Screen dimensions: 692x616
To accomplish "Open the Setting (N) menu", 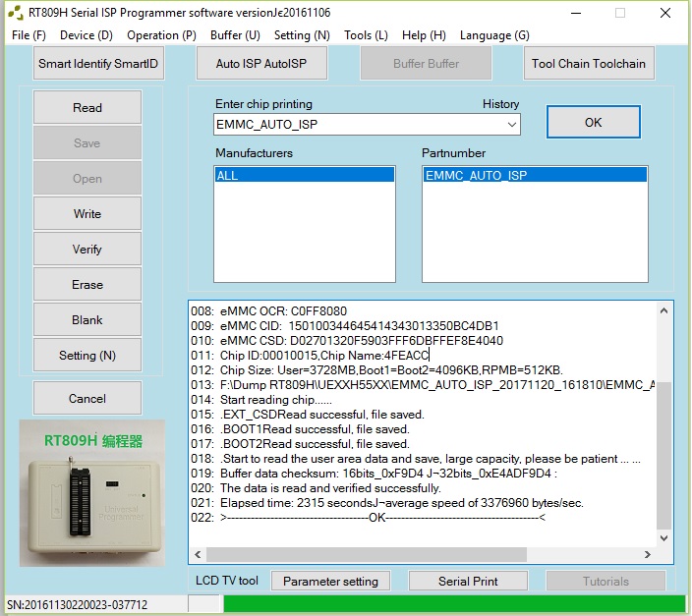I will [x=302, y=35].
